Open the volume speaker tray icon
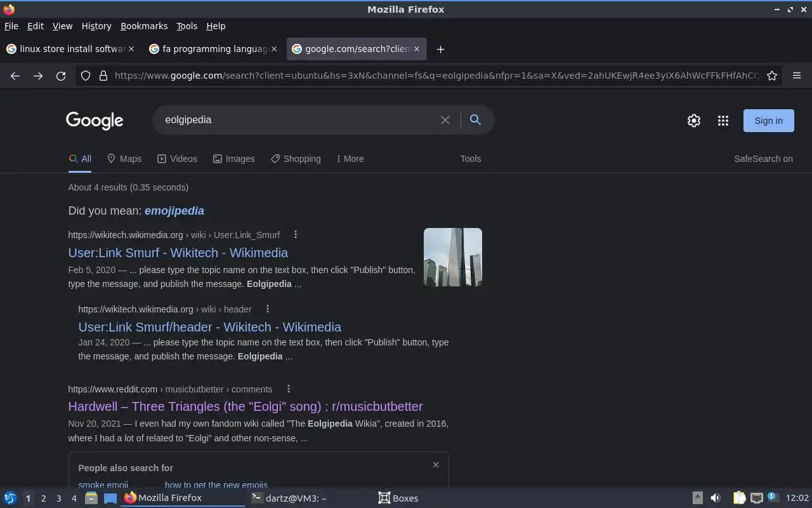The height and width of the screenshot is (508, 812). 716,498
